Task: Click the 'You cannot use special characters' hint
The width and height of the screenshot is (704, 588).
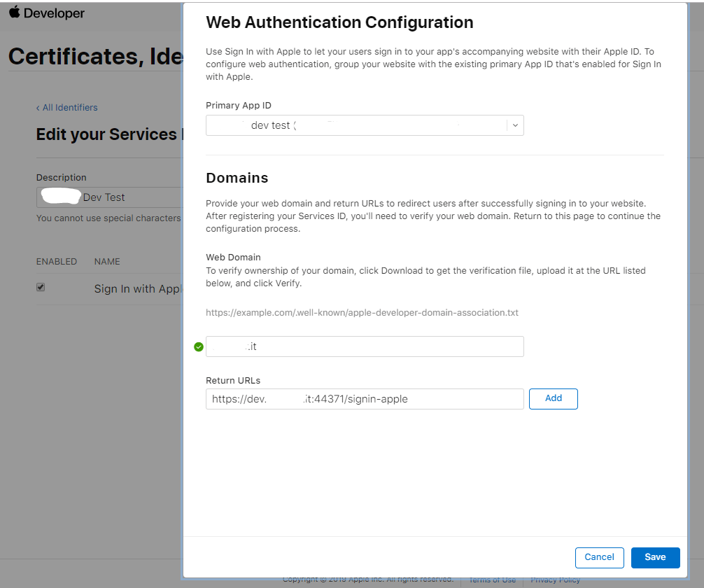Action: pyautogui.click(x=108, y=218)
